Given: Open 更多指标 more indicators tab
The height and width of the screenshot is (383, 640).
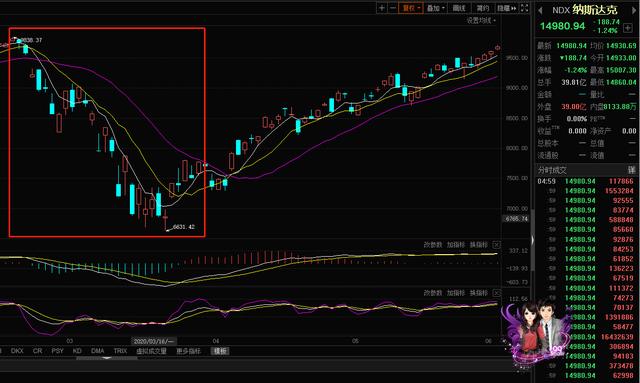Looking at the screenshot, I should 189,351.
